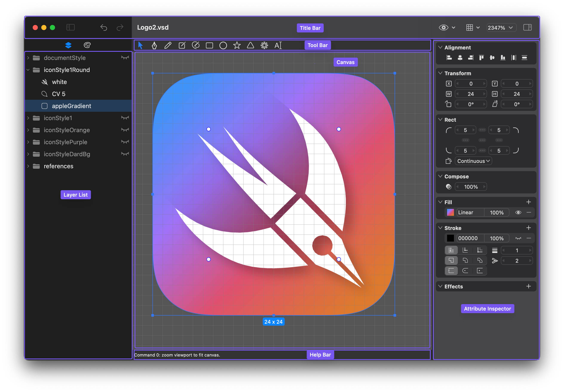This screenshot has height=392, width=564.
Task: Expand the references folder
Action: [x=28, y=166]
